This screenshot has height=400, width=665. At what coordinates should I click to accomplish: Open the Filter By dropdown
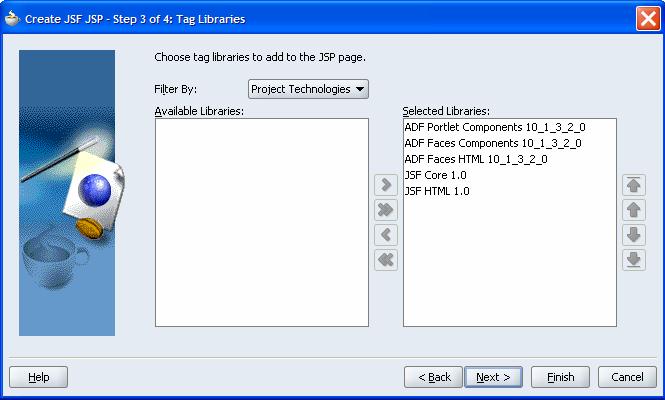click(308, 89)
